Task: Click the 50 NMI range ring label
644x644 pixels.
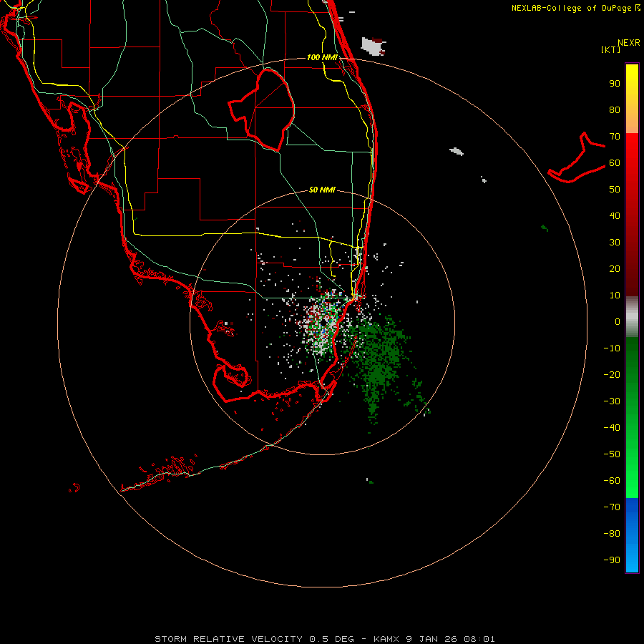Action: pyautogui.click(x=322, y=190)
